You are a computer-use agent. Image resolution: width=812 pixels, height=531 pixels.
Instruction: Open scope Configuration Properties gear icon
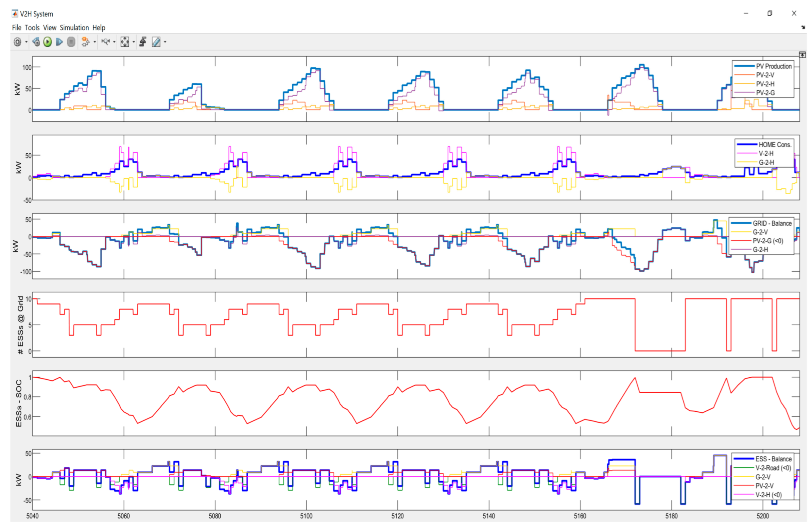[17, 42]
